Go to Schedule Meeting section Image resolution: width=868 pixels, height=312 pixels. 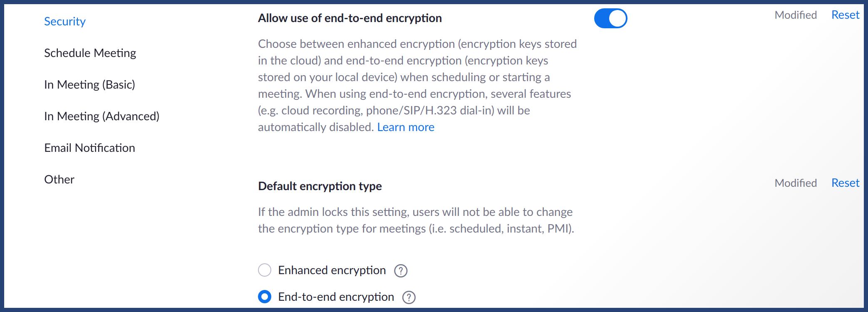90,53
